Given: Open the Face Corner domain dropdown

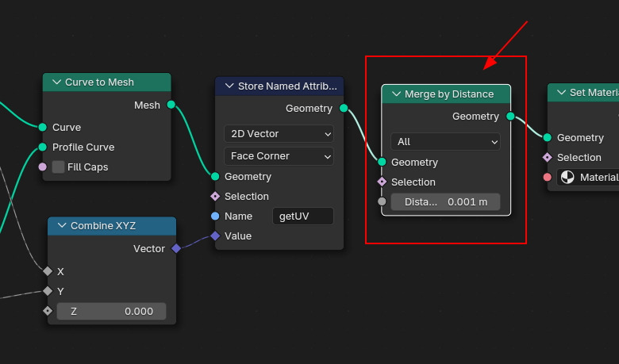Looking at the screenshot, I should (279, 156).
